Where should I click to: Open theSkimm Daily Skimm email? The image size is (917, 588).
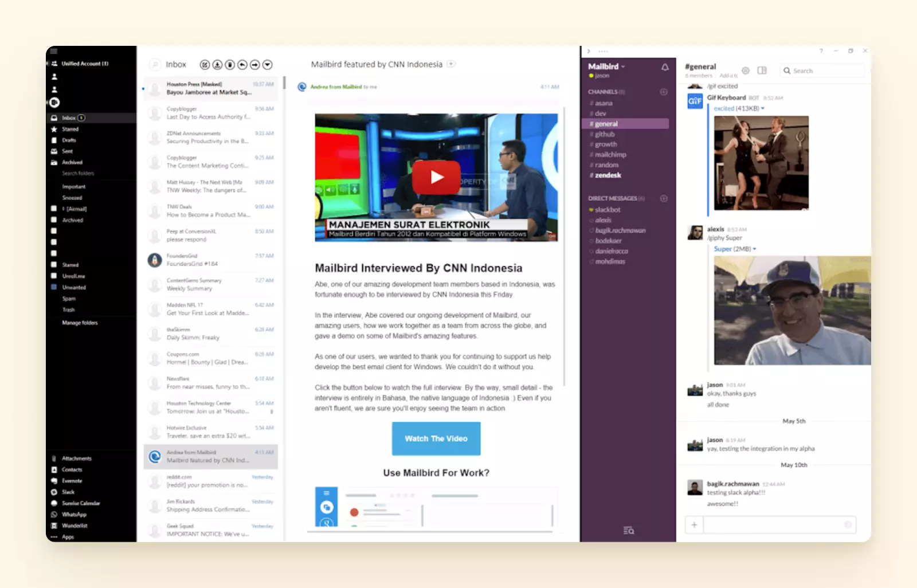(x=210, y=334)
